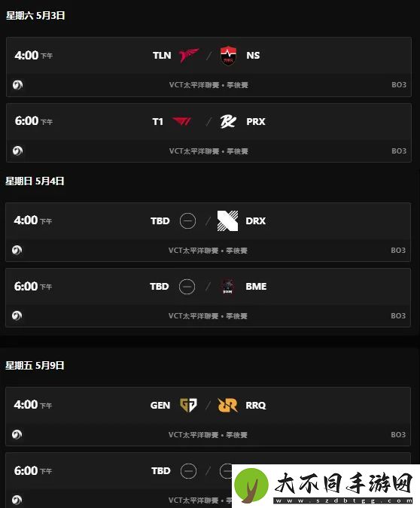Screen dimensions: 420x508
Task: Click the 大不同手游网 watermark logo
Action: (326, 486)
